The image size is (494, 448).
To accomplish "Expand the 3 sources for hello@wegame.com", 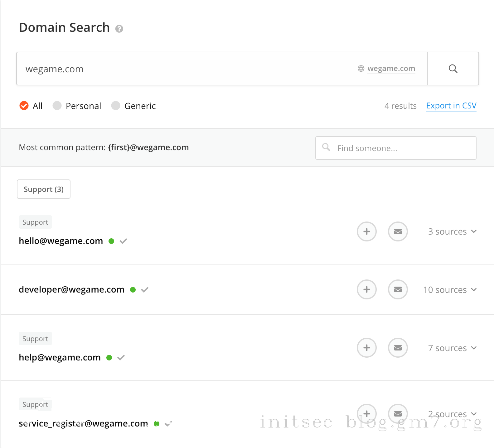I will (x=452, y=231).
